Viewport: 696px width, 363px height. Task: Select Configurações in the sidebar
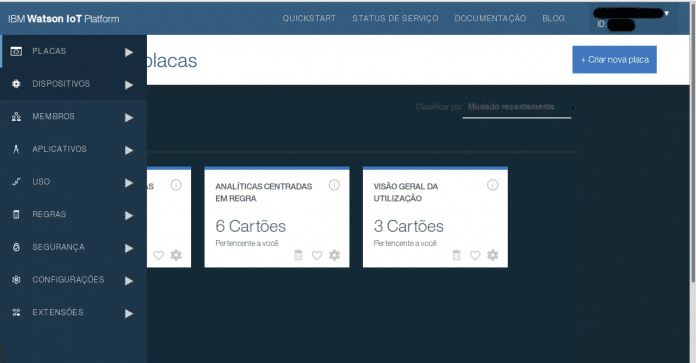tap(73, 280)
